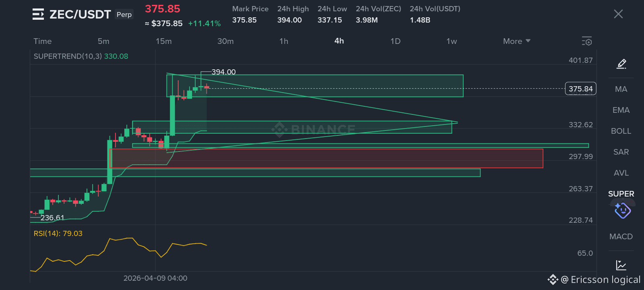
Task: Click the last price 375.85 in red
Action: tap(163, 9)
